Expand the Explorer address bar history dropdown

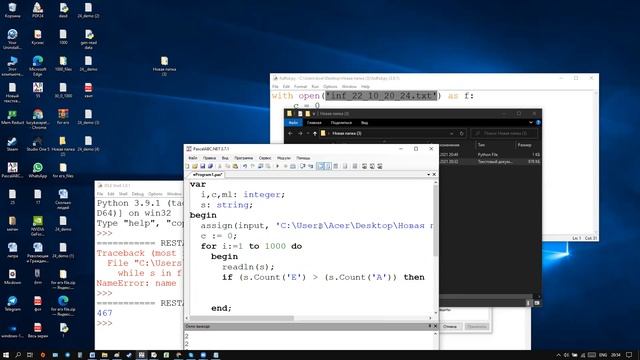(x=452, y=133)
